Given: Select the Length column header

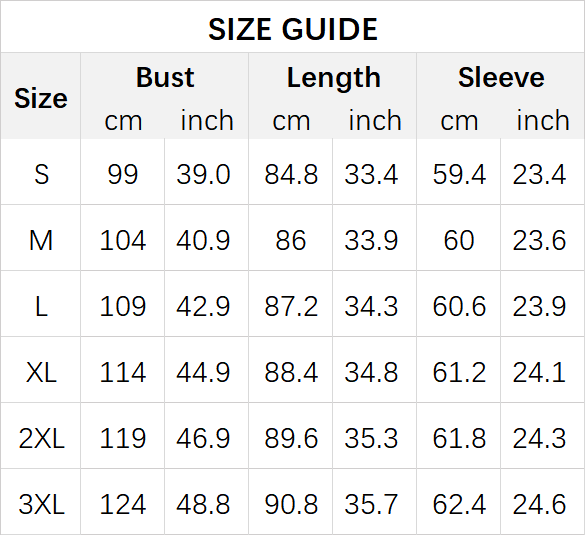Looking at the screenshot, I should pos(334,78).
